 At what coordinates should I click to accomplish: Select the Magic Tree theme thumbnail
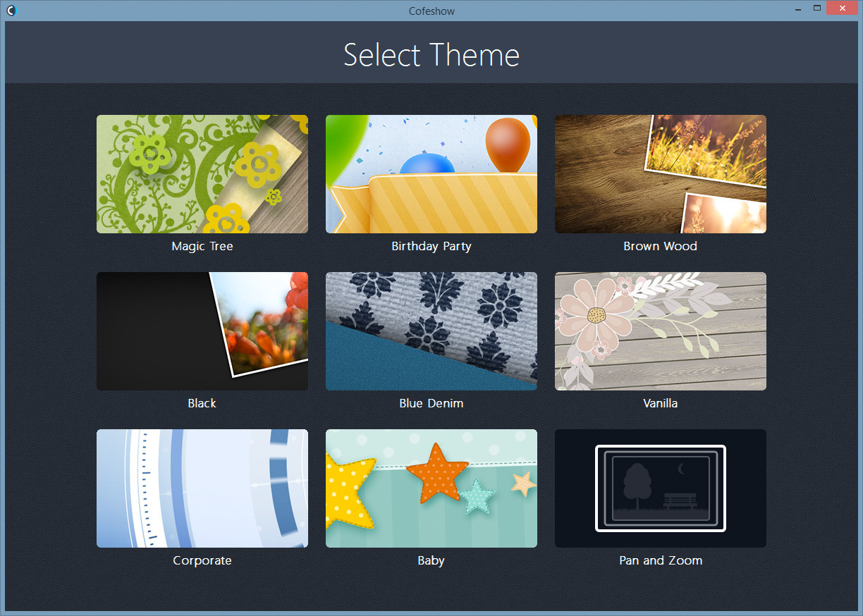tap(202, 174)
